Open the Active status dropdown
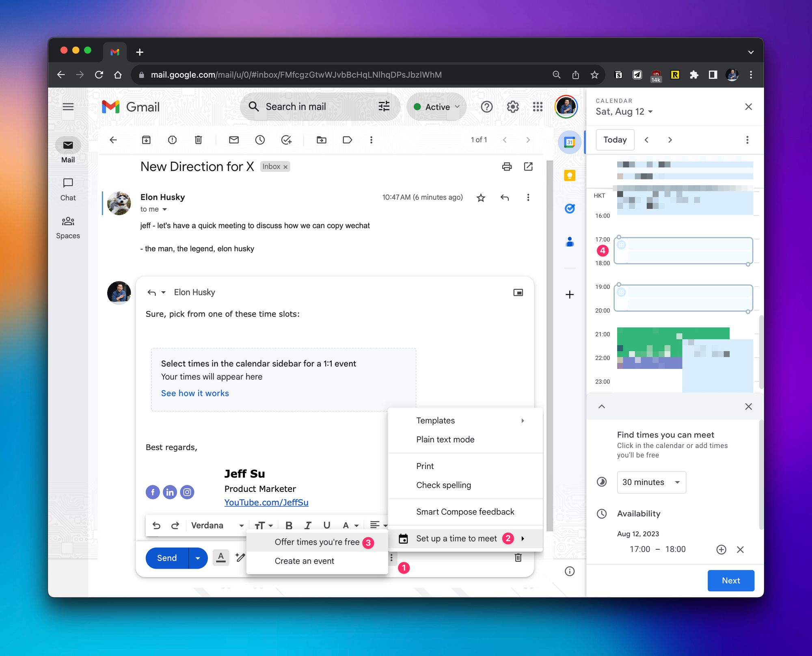Viewport: 812px width, 656px height. coord(436,107)
